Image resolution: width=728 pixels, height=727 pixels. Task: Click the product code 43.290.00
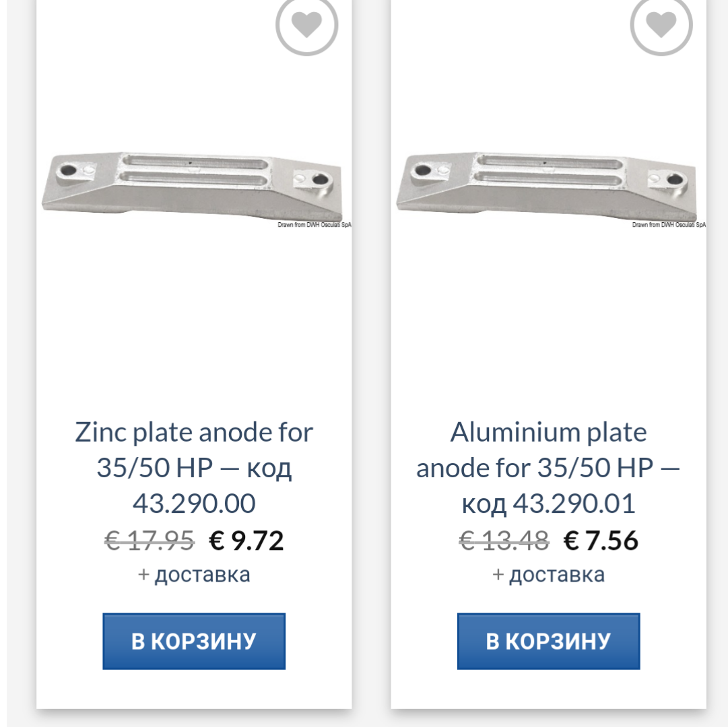[194, 504]
